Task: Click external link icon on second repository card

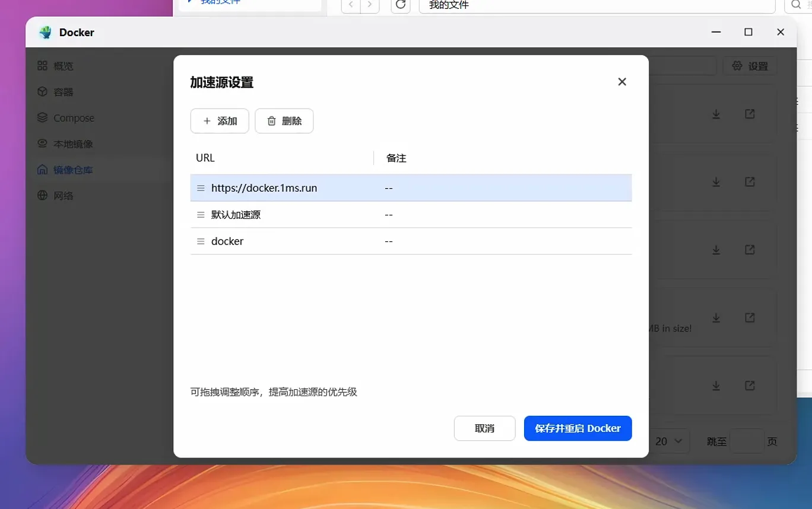Action: click(x=750, y=182)
